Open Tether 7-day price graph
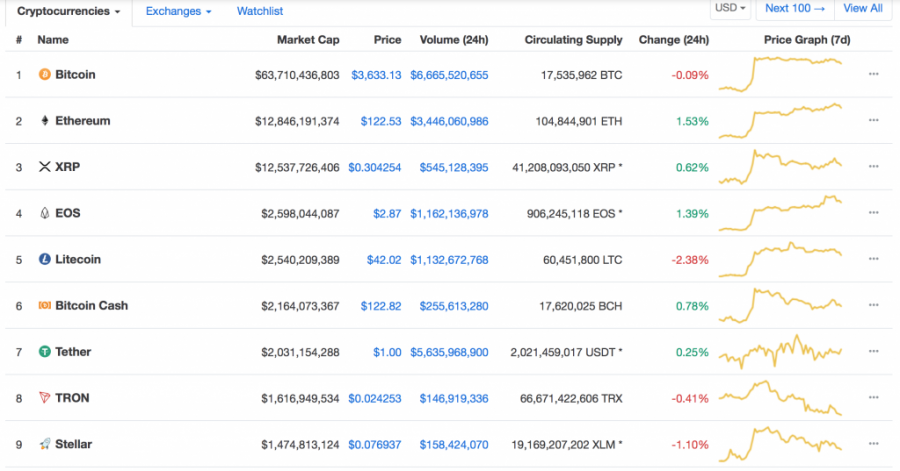 pyautogui.click(x=780, y=351)
